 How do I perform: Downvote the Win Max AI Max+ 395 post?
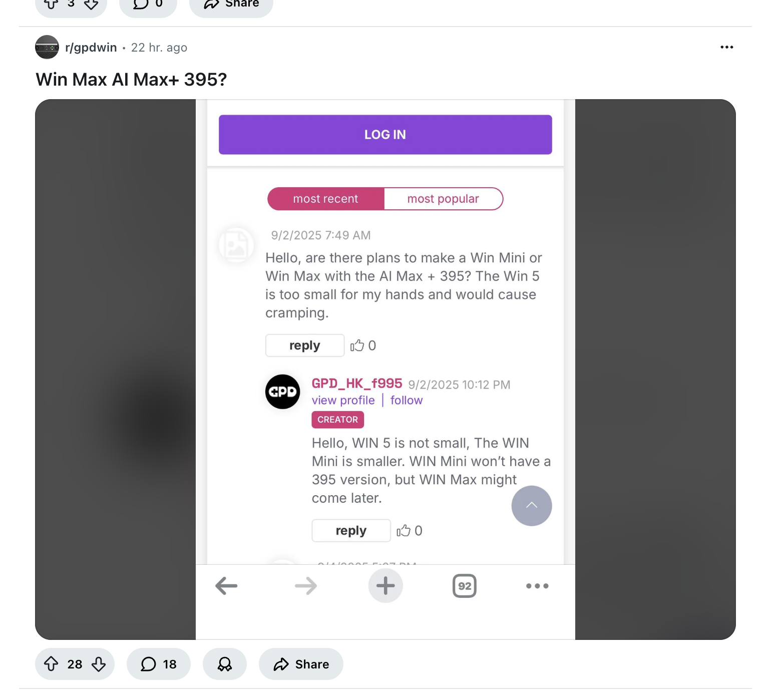(x=99, y=664)
